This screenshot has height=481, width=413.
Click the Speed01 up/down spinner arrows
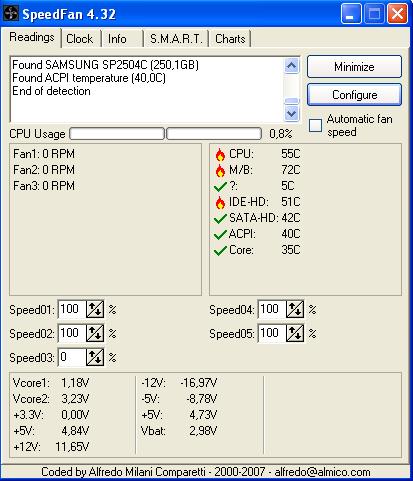click(95, 310)
